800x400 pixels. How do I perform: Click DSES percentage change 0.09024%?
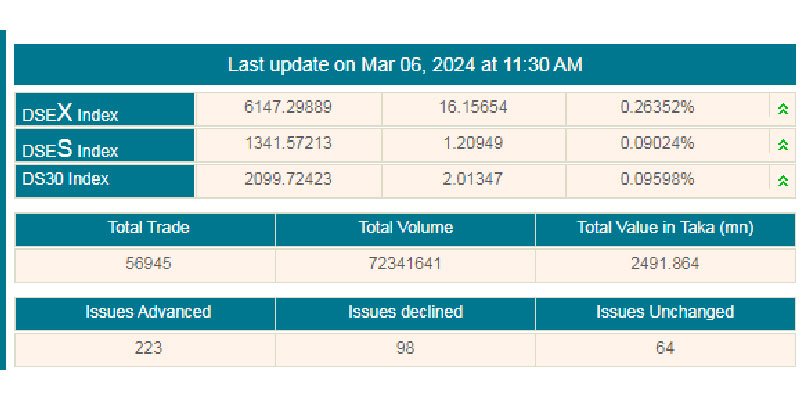click(x=658, y=143)
